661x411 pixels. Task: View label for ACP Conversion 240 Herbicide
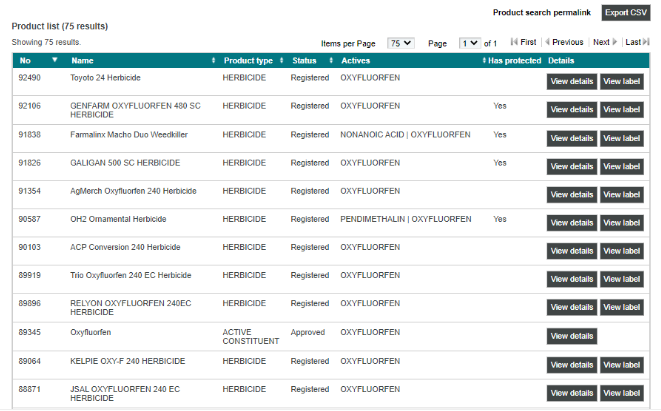click(621, 251)
